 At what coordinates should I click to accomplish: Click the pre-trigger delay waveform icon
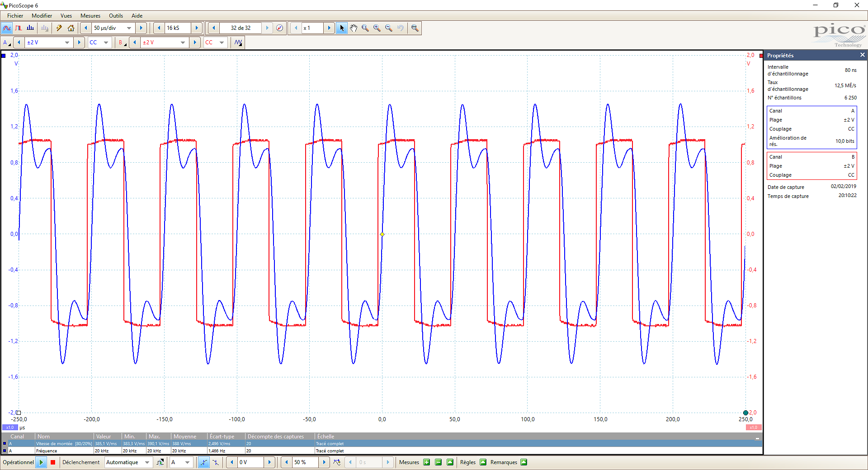337,462
